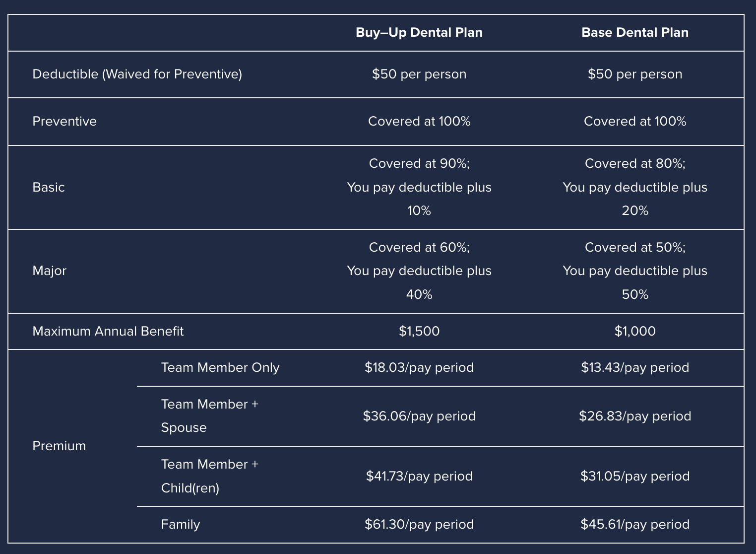
Task: Click the Team Member + Spouse label
Action: coord(210,416)
